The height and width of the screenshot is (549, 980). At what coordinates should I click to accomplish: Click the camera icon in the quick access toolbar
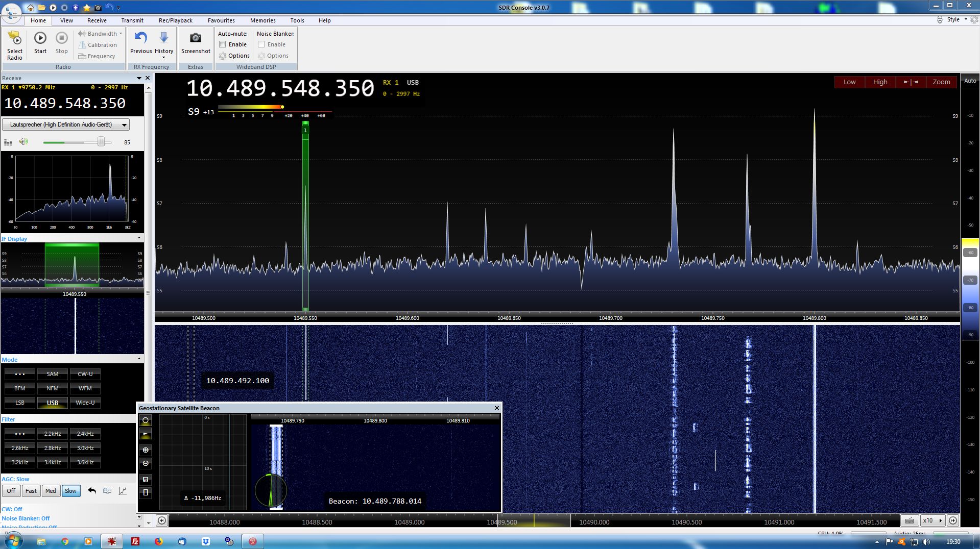(98, 8)
